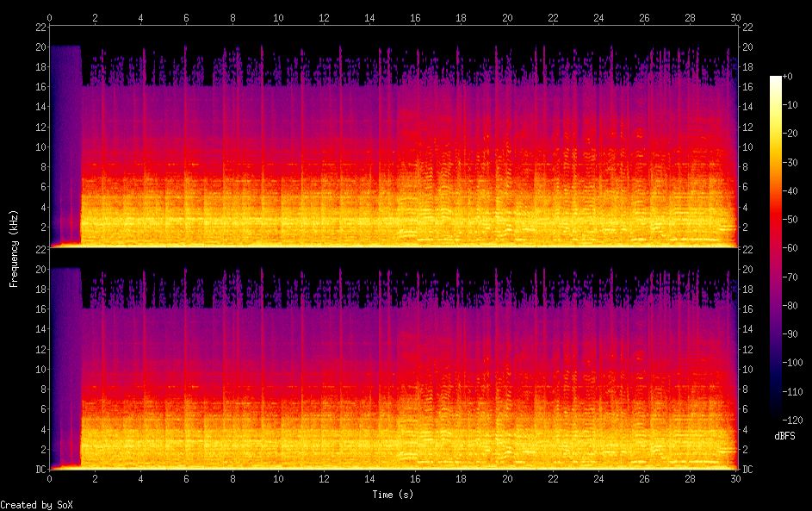The height and width of the screenshot is (511, 812).
Task: Click the dark blue intro block in the top channel
Action: coord(65,138)
